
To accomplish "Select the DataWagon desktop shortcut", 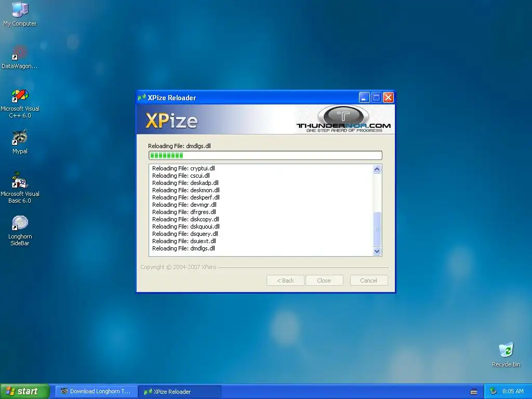I will (19, 58).
